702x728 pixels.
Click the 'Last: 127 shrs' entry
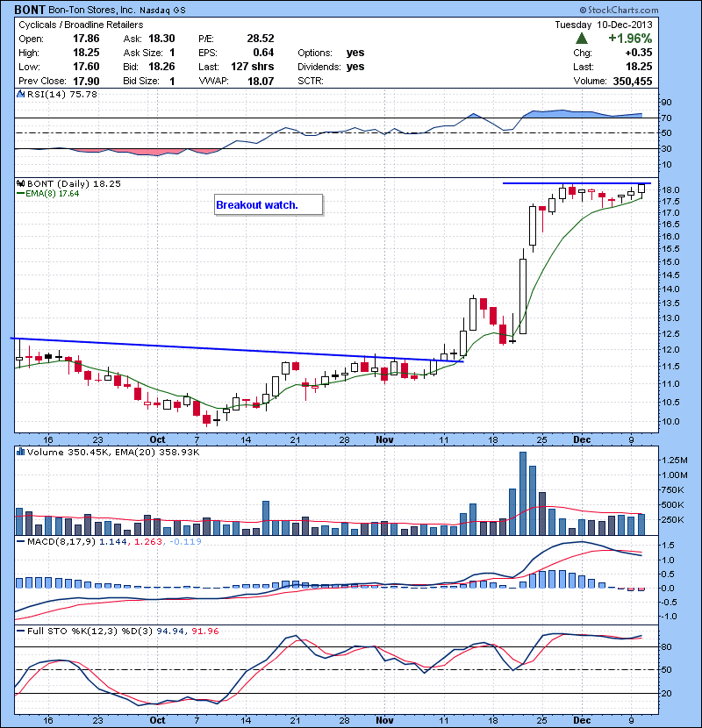click(236, 67)
